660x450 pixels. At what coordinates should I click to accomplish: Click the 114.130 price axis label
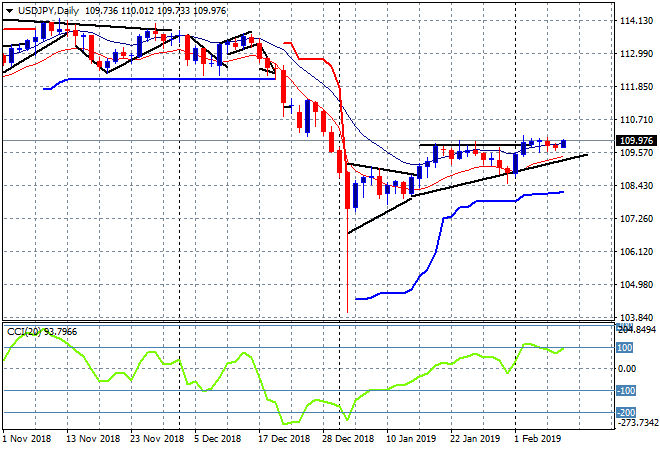[x=636, y=21]
